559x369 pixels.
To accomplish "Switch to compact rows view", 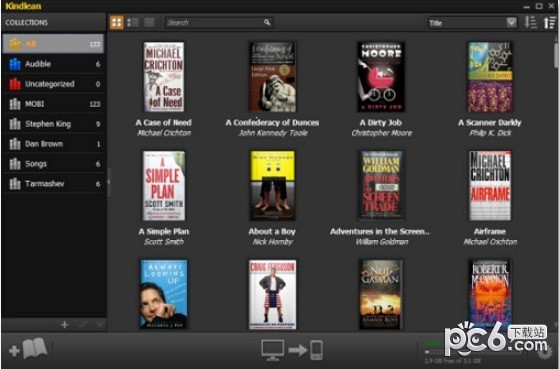I will [x=149, y=22].
